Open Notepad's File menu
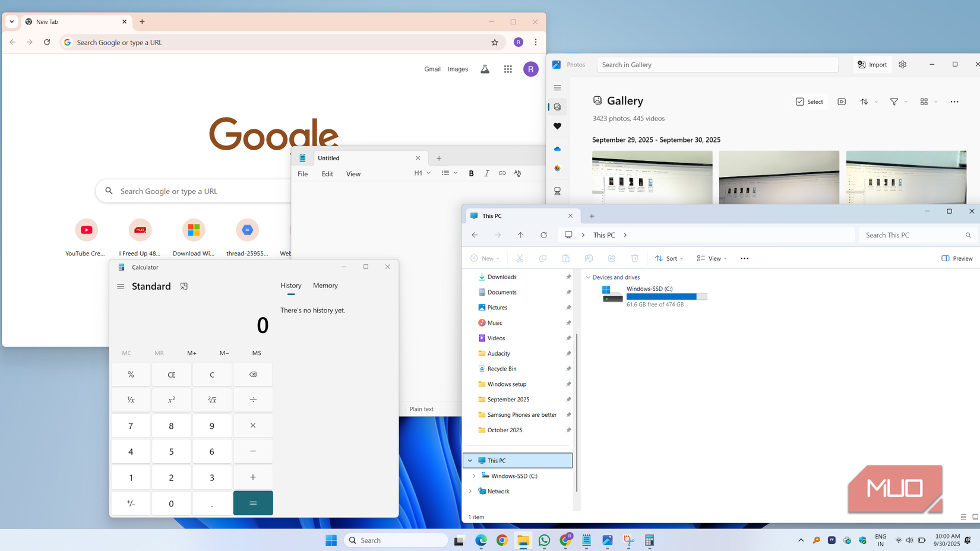Viewport: 980px width, 551px height. [x=303, y=174]
